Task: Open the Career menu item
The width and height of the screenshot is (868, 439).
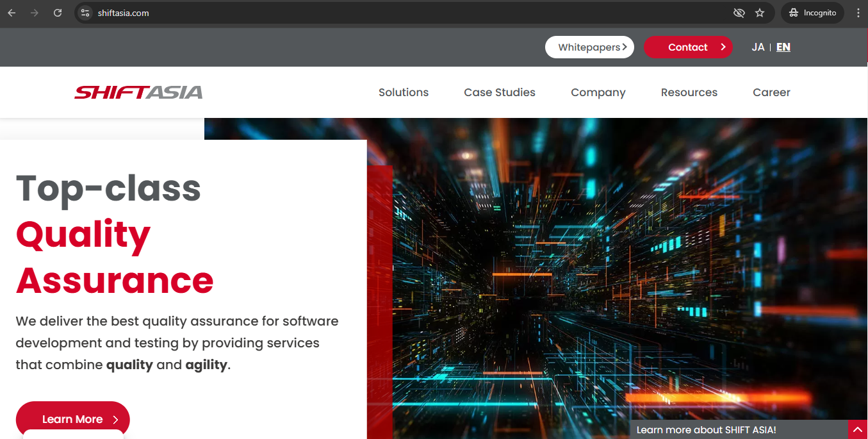Action: coord(771,92)
